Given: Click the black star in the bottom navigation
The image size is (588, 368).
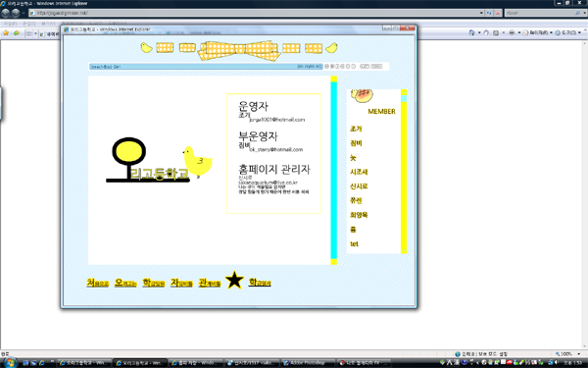Looking at the screenshot, I should [234, 280].
